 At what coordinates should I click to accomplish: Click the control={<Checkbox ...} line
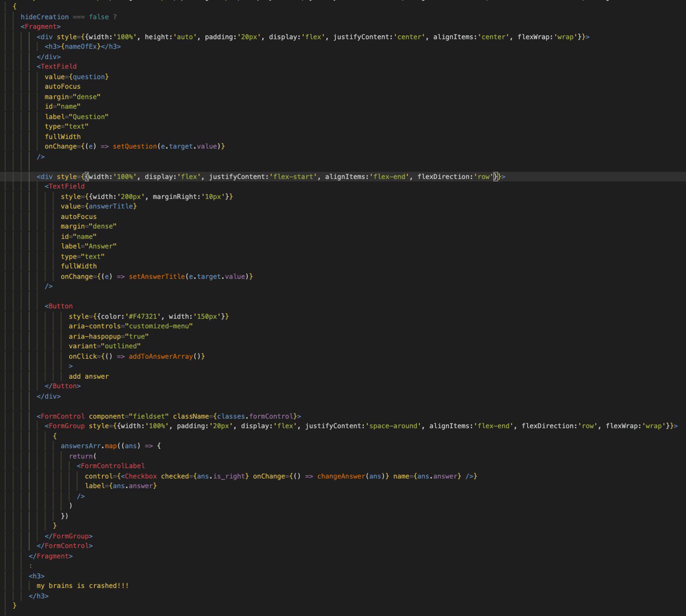pos(281,476)
